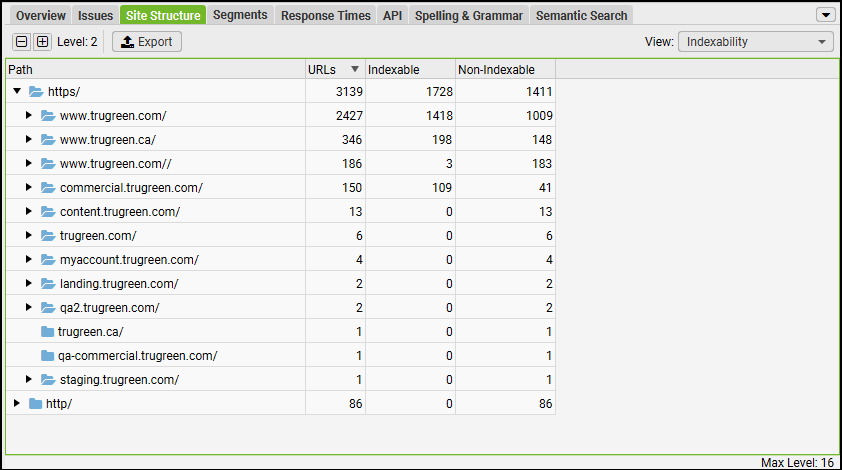Click folder icon of qa-commercial.trugreen.com/ row

tap(47, 356)
